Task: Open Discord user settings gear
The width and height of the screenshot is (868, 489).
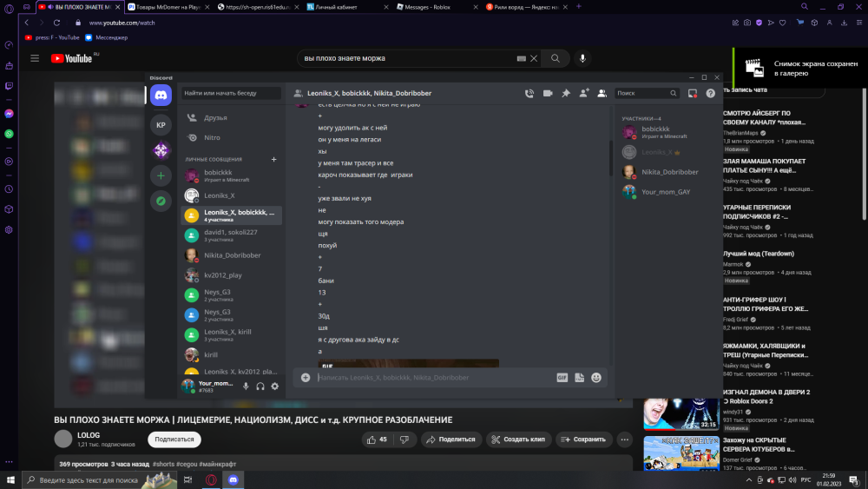Action: click(274, 387)
